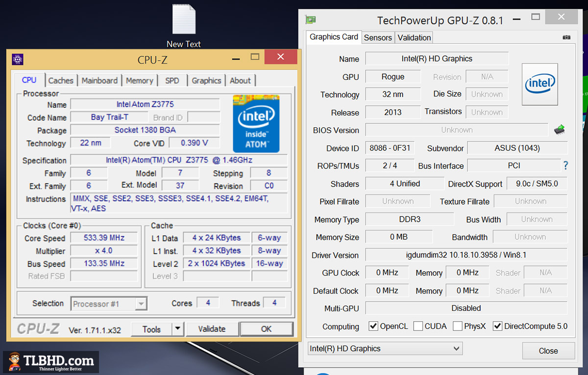Click the Device ID field 8086 - 0F31
The height and width of the screenshot is (375, 588).
pyautogui.click(x=390, y=148)
